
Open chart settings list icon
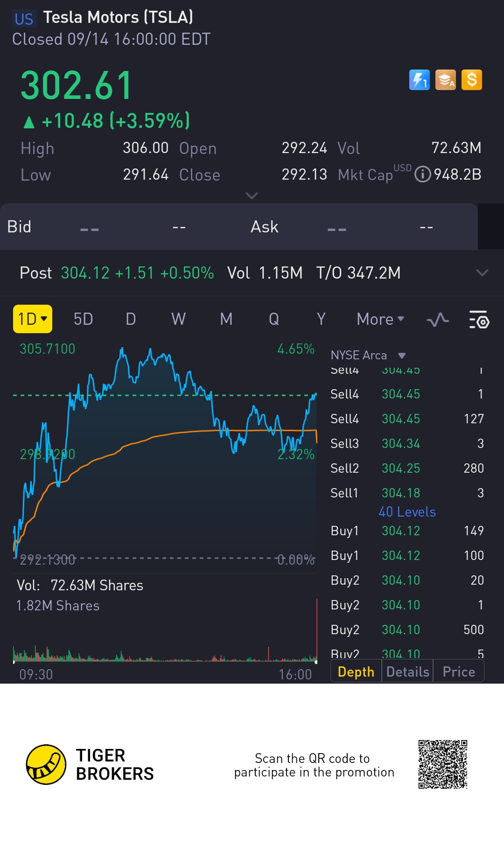[x=479, y=320]
